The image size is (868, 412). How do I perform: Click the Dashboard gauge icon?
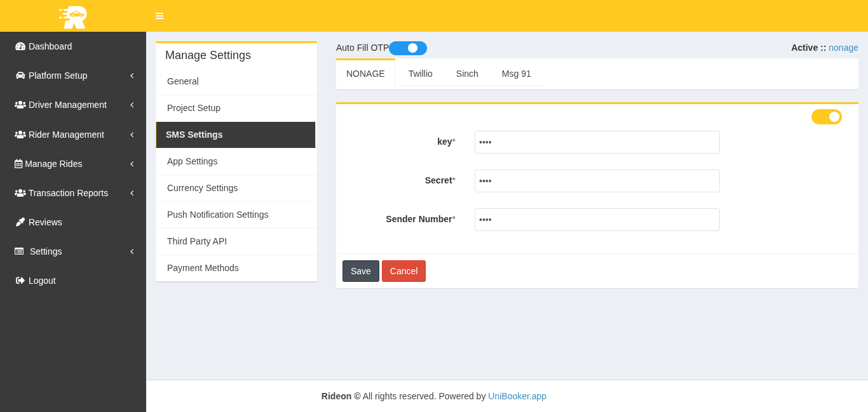[x=20, y=46]
